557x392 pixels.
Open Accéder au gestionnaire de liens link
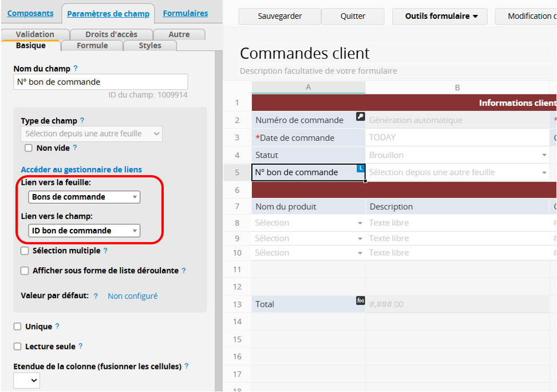[x=81, y=169]
